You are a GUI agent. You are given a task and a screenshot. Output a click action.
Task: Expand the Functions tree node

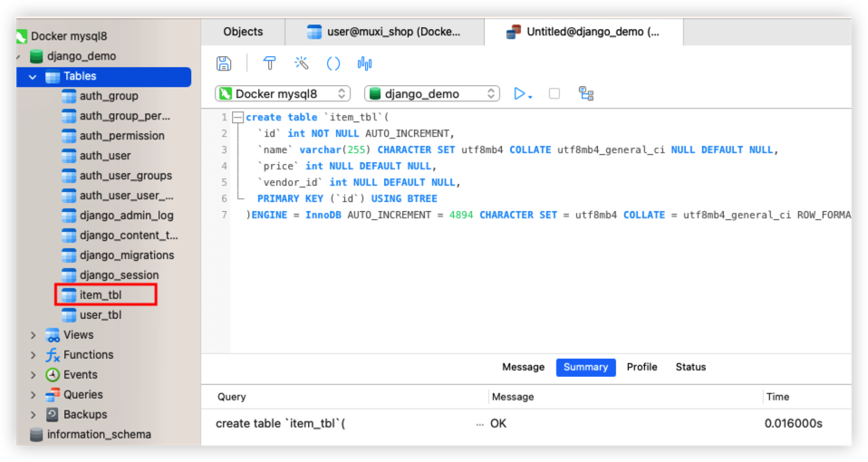click(34, 355)
